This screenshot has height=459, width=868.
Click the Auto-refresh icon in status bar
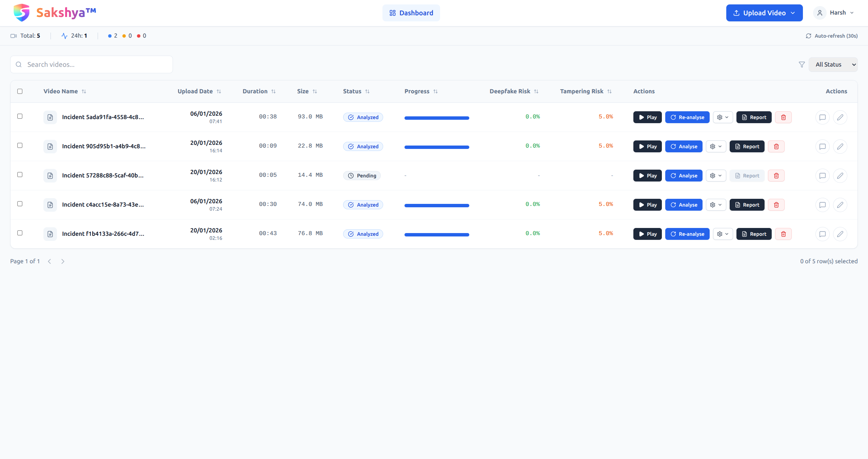808,36
